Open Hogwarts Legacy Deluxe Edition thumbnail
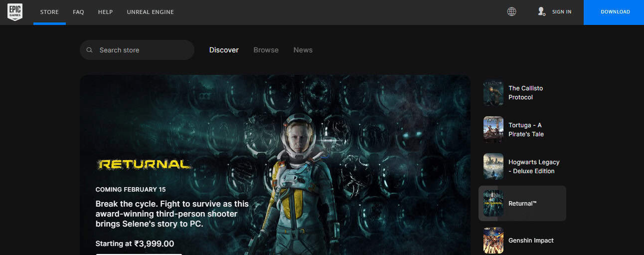Image resolution: width=644 pixels, height=255 pixels. (493, 167)
